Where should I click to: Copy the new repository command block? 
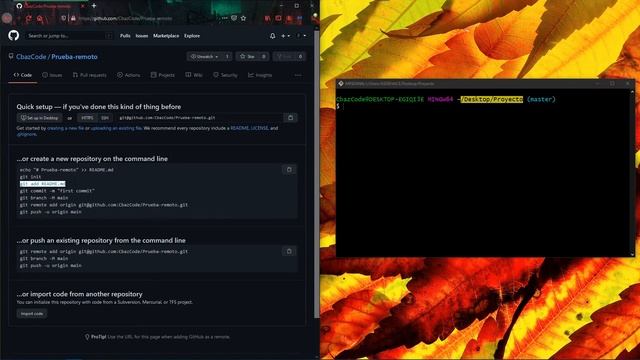(x=289, y=169)
